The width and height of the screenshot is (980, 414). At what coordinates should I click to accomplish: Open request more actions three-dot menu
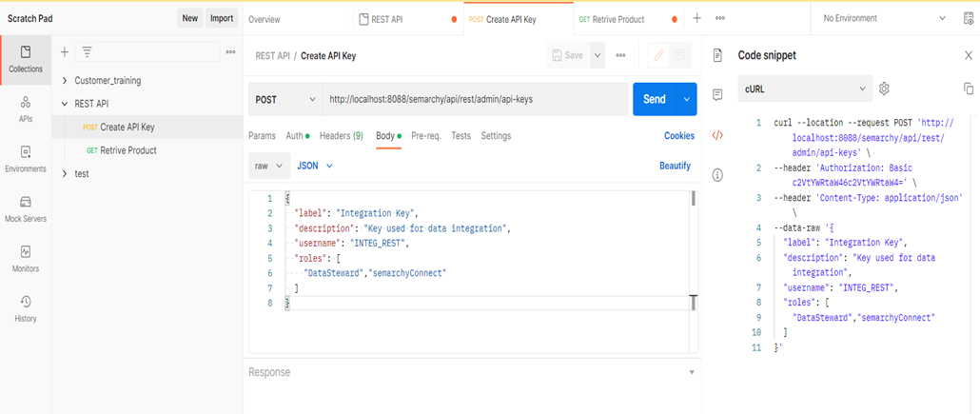[x=620, y=55]
